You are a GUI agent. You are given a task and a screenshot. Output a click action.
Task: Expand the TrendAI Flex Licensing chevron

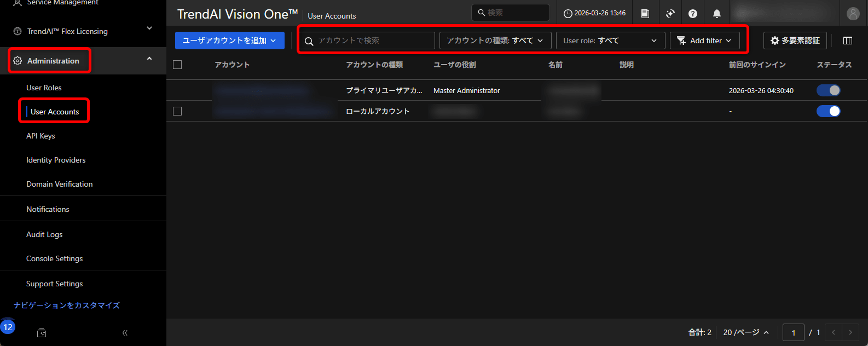click(x=149, y=28)
